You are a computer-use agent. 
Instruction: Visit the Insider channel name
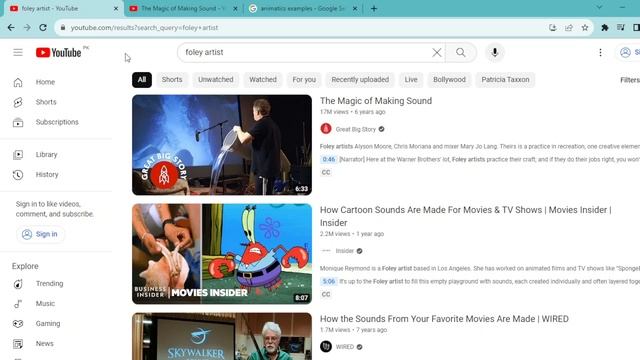pos(344,251)
